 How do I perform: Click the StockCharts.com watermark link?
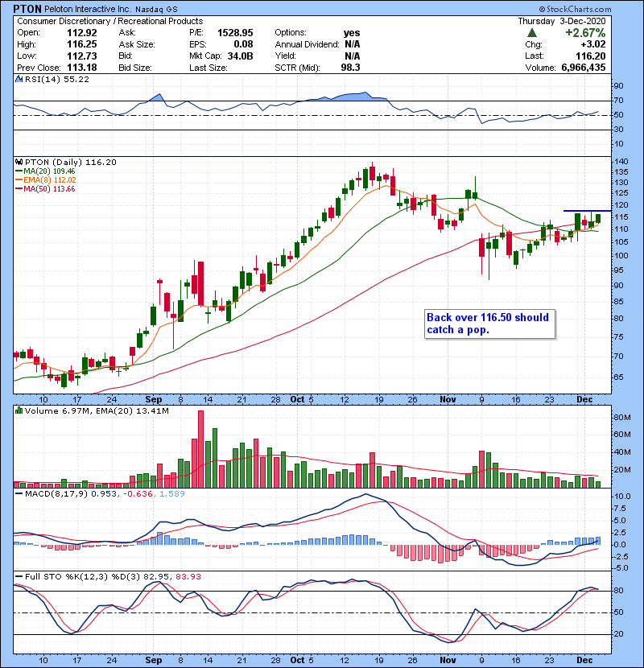578,9
